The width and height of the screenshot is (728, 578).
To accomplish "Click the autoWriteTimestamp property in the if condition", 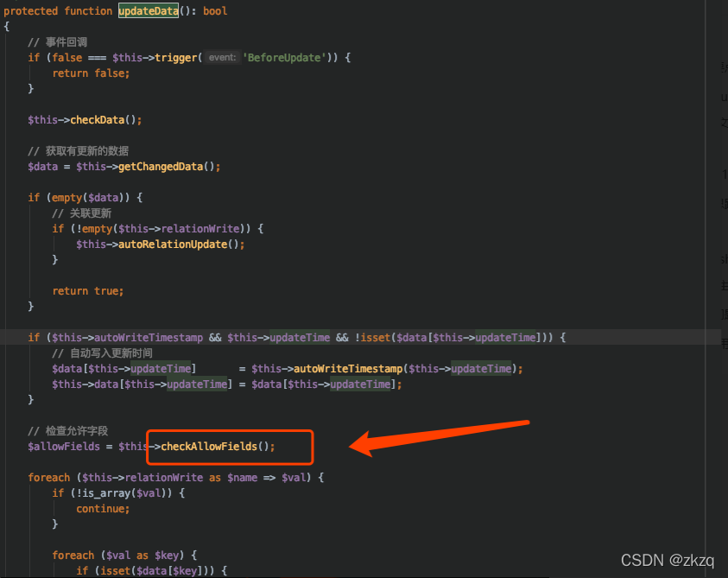I will [x=149, y=337].
